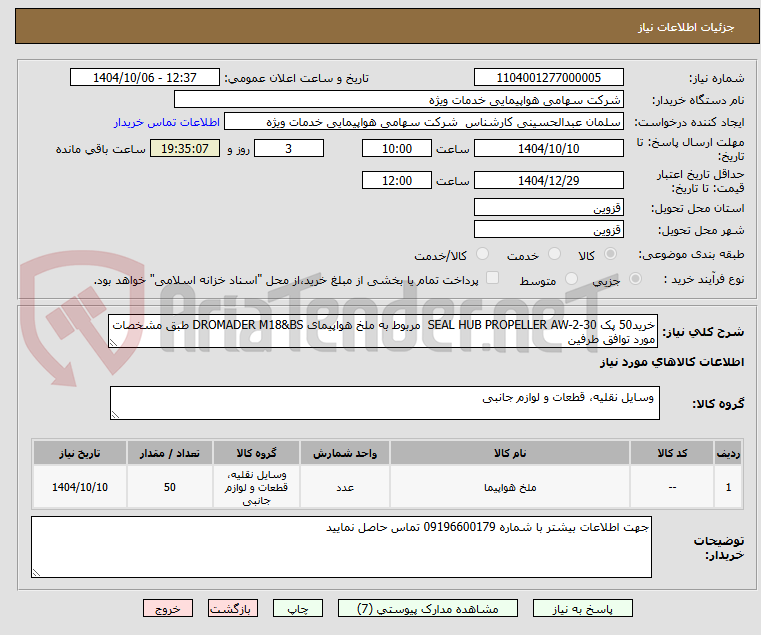Click the resize handle of گروه کالا box

(115, 415)
